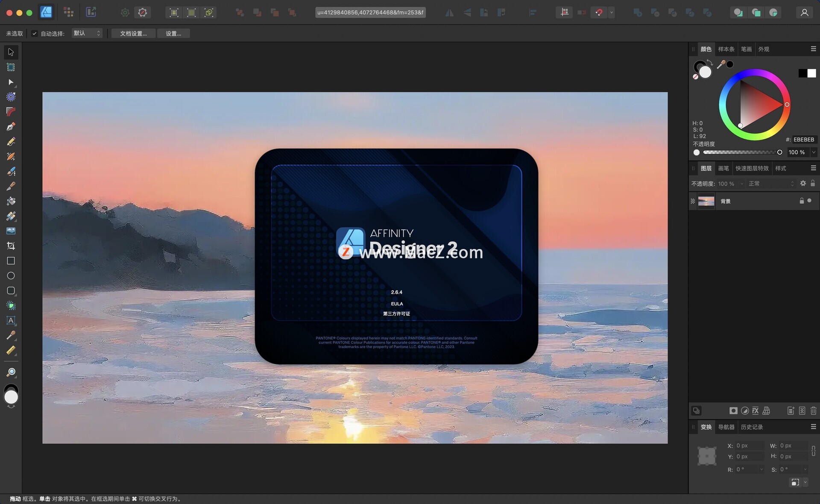The image size is (820, 504).
Task: Click the X position input field
Action: (x=750, y=445)
